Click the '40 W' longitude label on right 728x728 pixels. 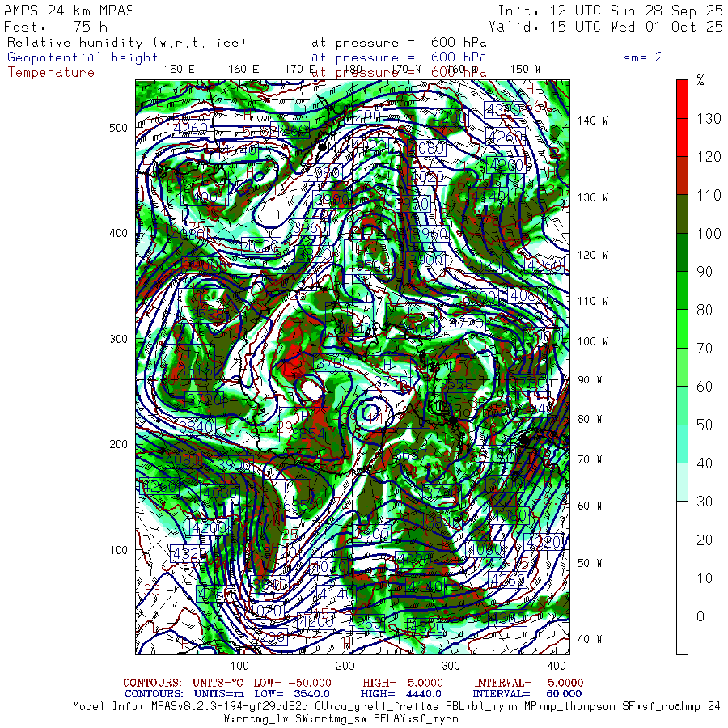pos(590,639)
